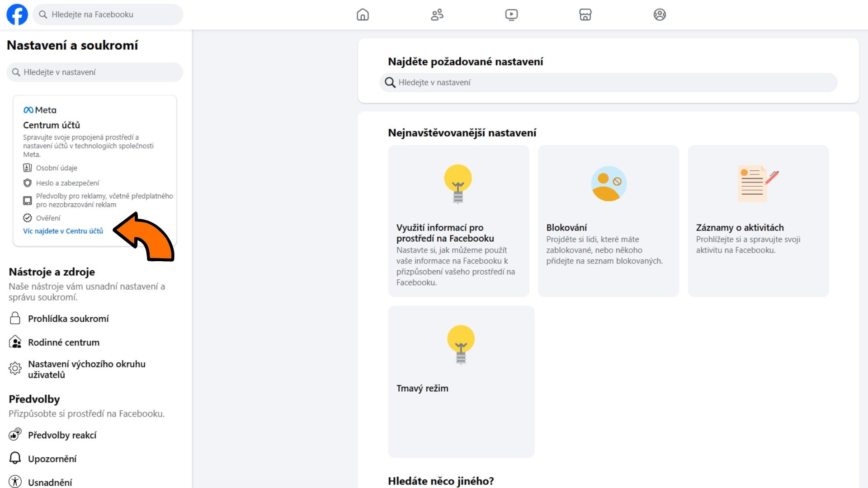
Task: Select Rodinné centrum menu item
Action: click(x=64, y=342)
